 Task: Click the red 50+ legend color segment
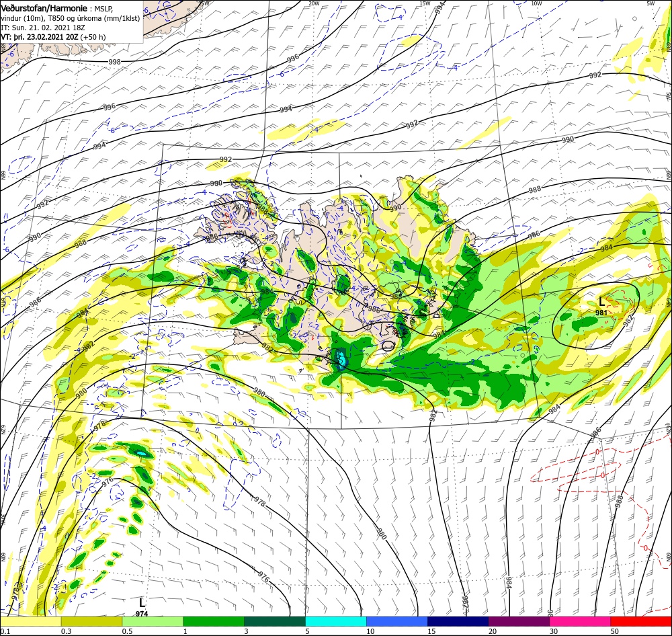tap(640, 621)
